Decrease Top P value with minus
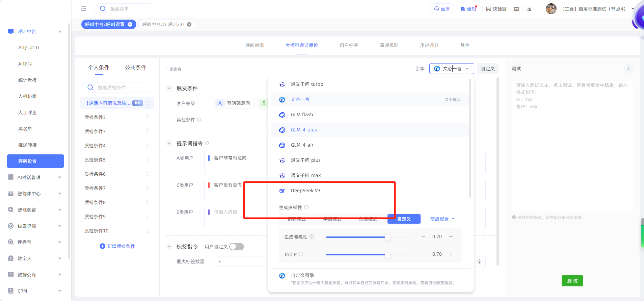This screenshot has width=644, height=301. click(423, 254)
